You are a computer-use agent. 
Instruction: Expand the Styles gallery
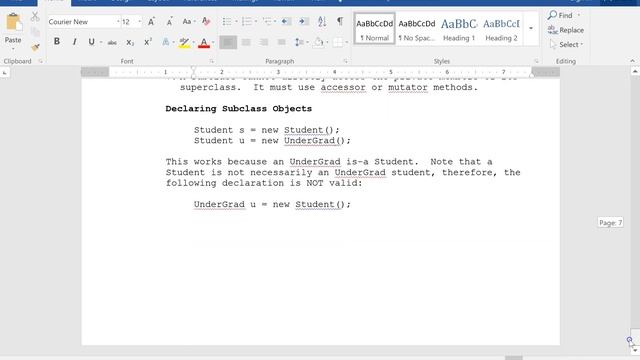531,29
